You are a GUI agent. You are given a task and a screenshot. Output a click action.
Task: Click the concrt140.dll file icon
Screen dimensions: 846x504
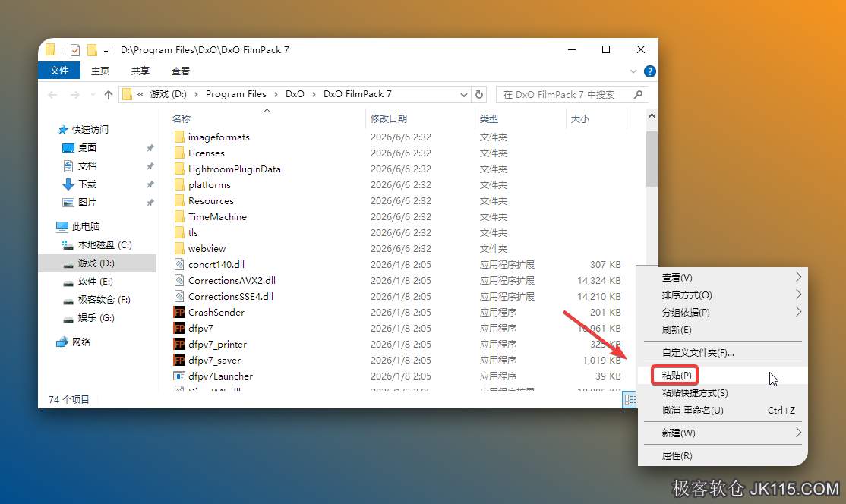(179, 264)
